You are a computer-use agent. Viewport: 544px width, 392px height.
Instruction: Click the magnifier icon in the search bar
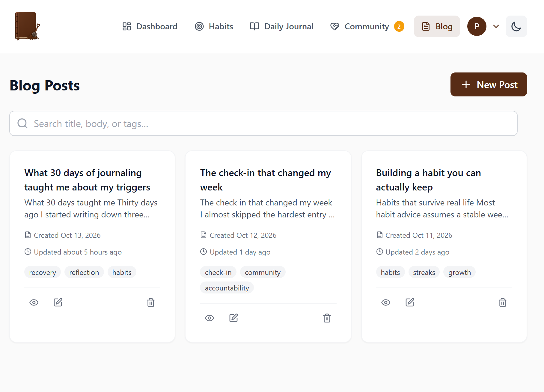[x=22, y=123]
